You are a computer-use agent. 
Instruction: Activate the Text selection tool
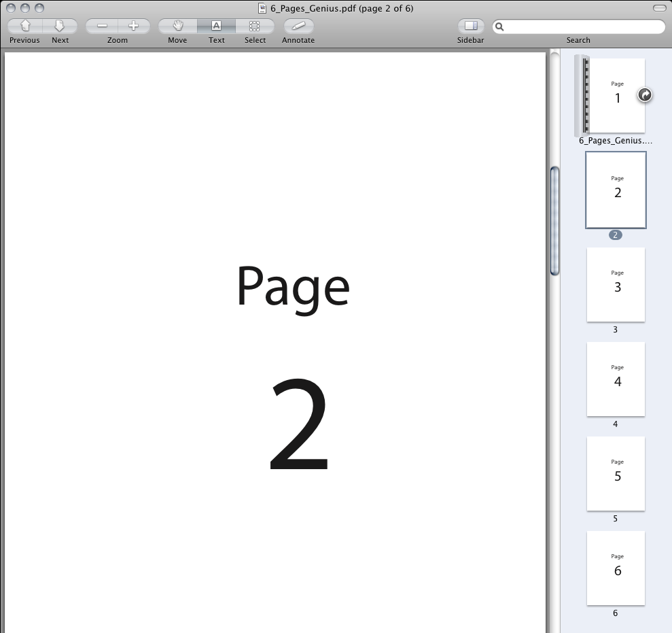217,26
